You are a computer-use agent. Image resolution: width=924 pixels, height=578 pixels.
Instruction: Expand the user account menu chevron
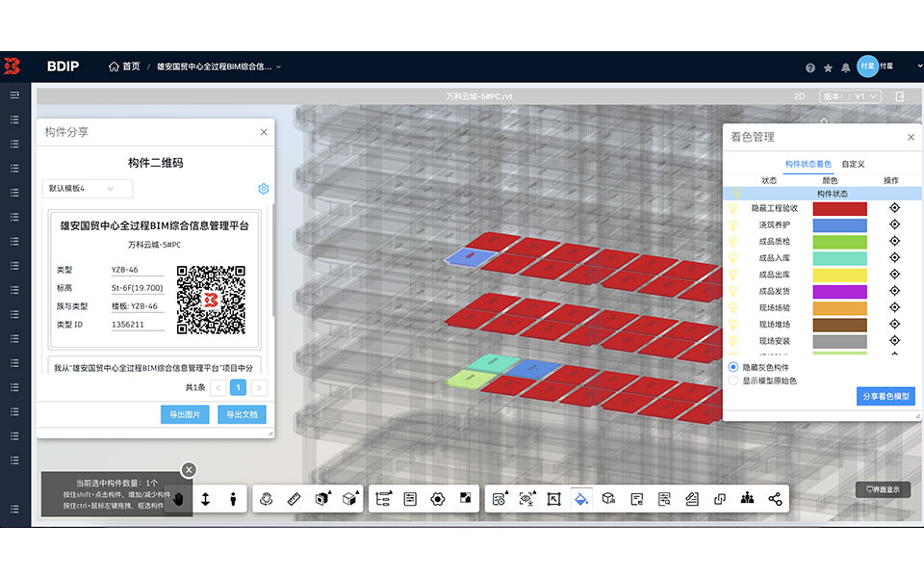920,66
